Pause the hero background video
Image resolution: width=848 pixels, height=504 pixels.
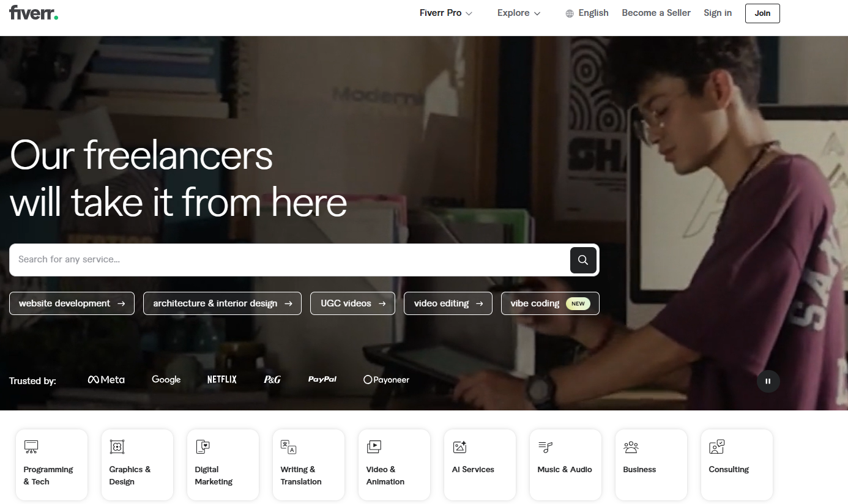pos(768,381)
